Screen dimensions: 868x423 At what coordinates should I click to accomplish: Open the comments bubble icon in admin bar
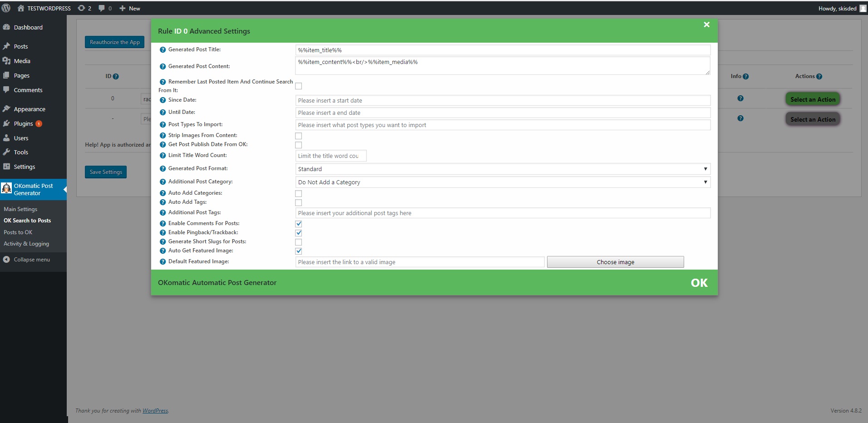coord(105,8)
